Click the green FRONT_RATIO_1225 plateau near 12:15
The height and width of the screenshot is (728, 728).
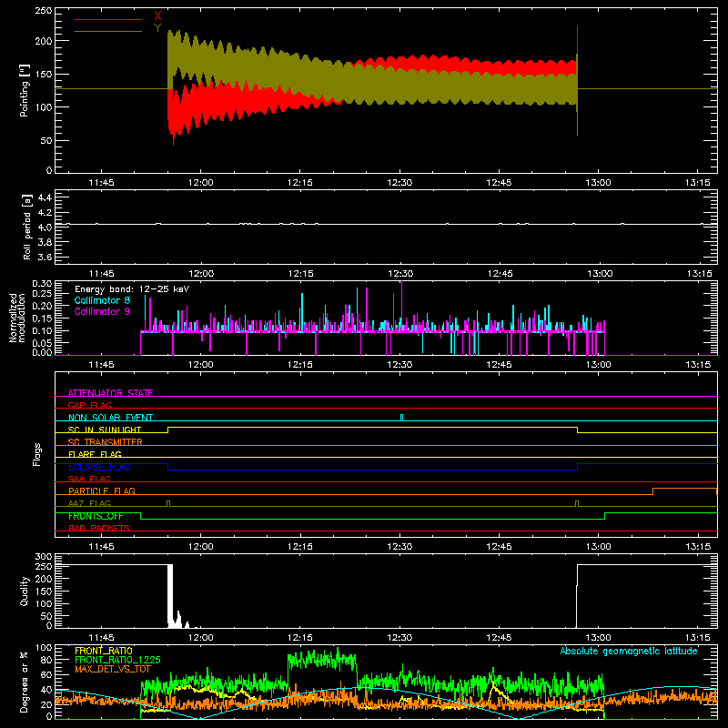point(322,658)
